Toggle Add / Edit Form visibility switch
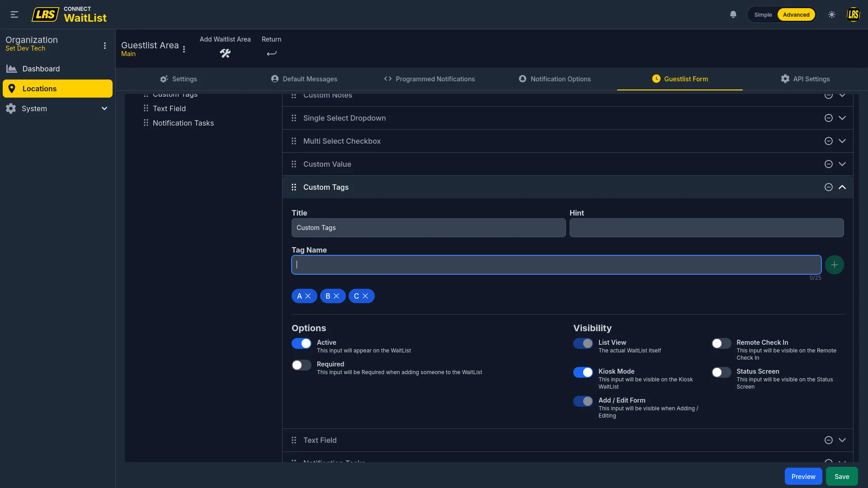The width and height of the screenshot is (868, 488). tap(583, 401)
